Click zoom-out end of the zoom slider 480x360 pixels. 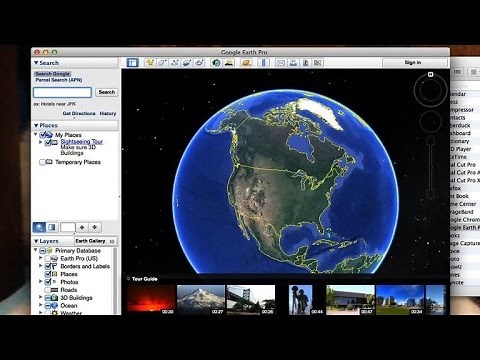[x=431, y=194]
